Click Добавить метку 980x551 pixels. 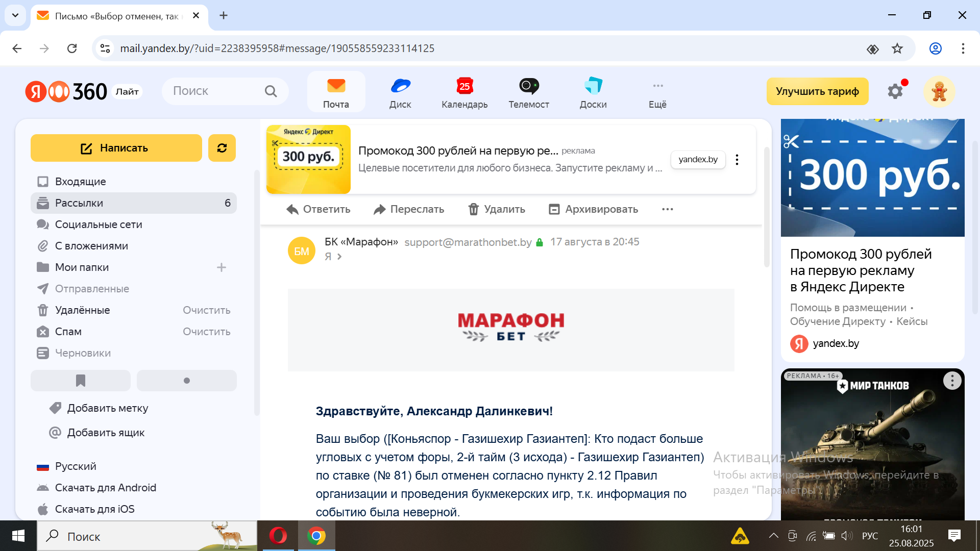pyautogui.click(x=99, y=408)
